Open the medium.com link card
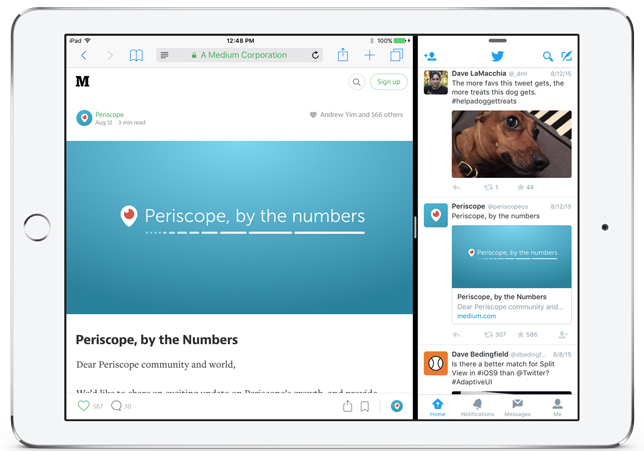644x451 pixels. pos(511,274)
